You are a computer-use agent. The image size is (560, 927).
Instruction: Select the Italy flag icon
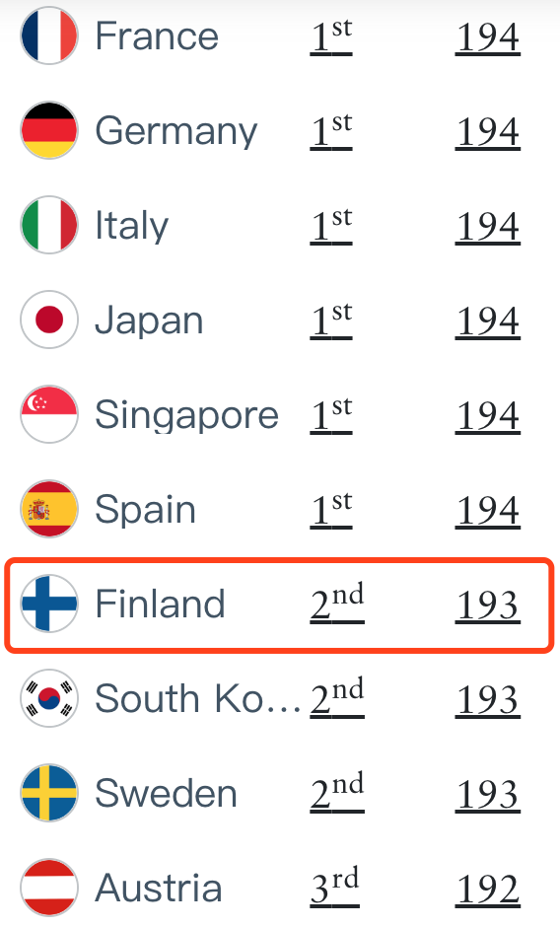[49, 225]
